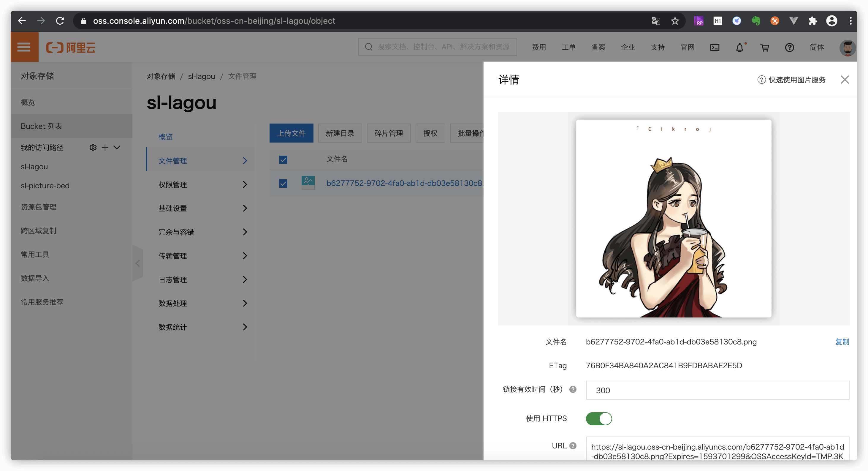This screenshot has width=868, height=471.
Task: Open sl-picture-bed bucket in sidebar
Action: pyautogui.click(x=45, y=185)
